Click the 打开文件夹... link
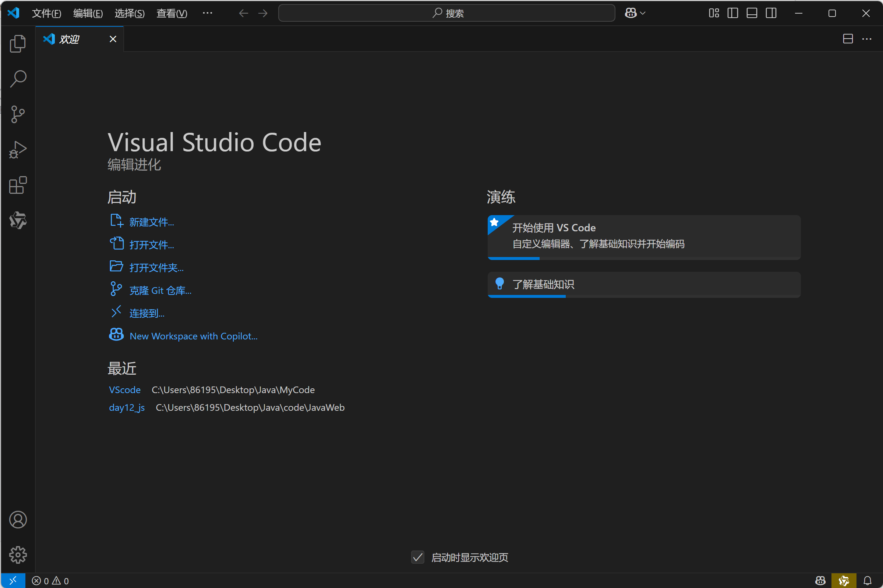Screen dimensions: 883x588 pos(156,268)
